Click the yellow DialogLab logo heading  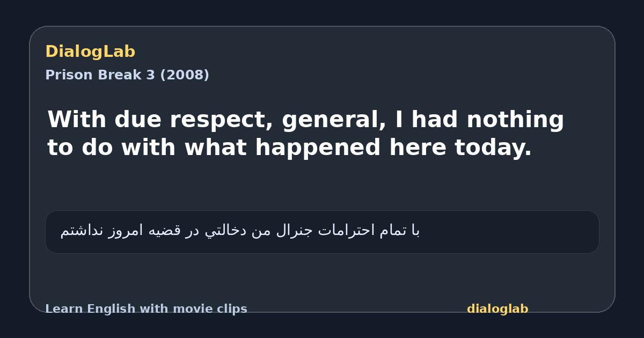(x=90, y=52)
